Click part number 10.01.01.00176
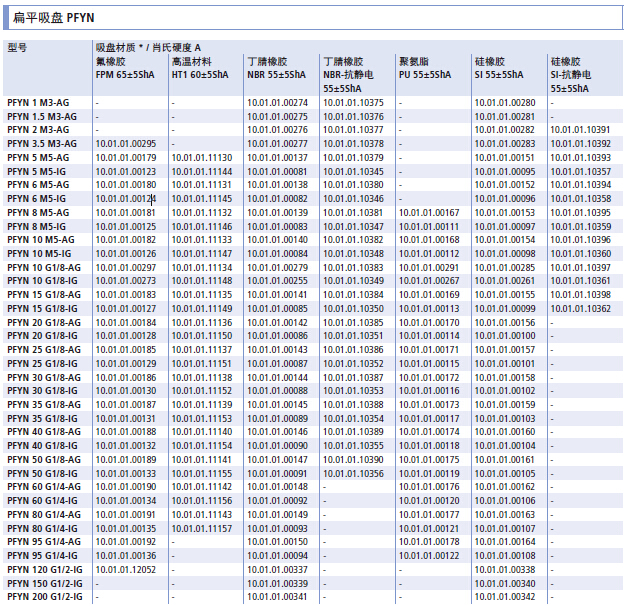This screenshot has width=640, height=606. [x=429, y=487]
